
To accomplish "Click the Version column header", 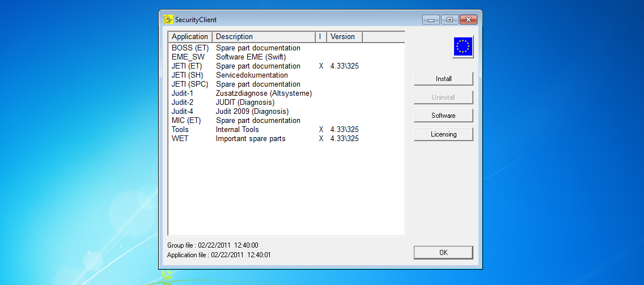I will [345, 37].
